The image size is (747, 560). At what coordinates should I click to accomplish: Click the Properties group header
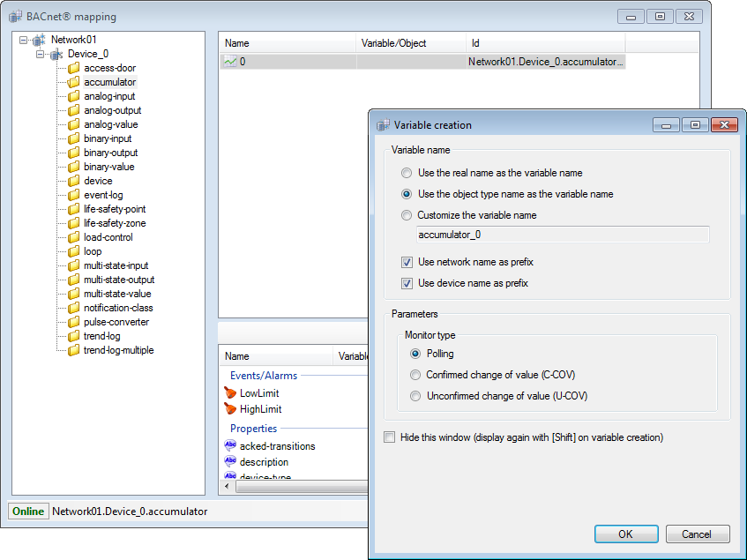click(x=253, y=429)
